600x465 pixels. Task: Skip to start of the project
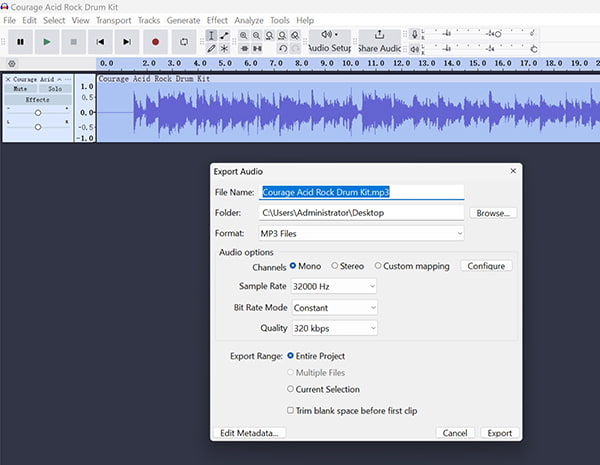point(100,42)
